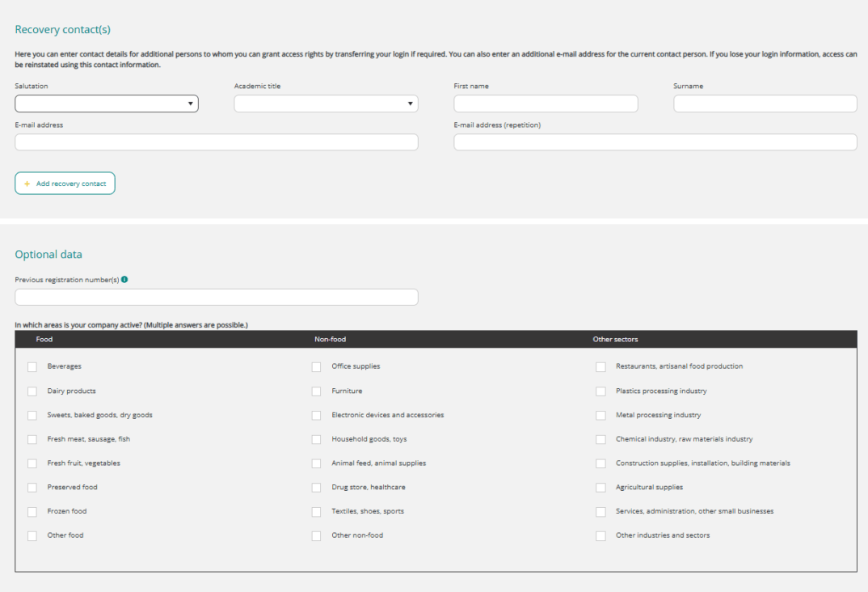Tick the Textiles, shoes, sports checkbox
The height and width of the screenshot is (592, 868).
(x=317, y=512)
